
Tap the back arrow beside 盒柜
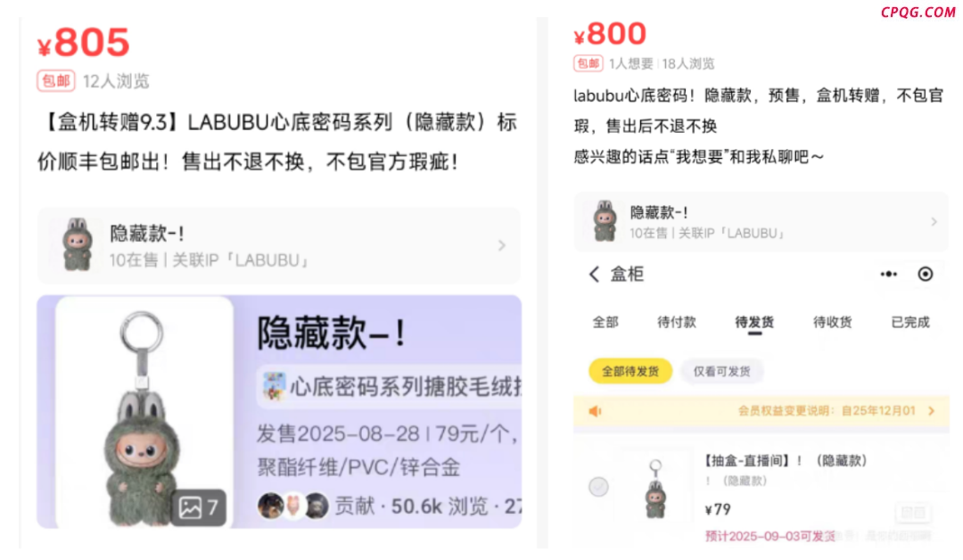[593, 275]
